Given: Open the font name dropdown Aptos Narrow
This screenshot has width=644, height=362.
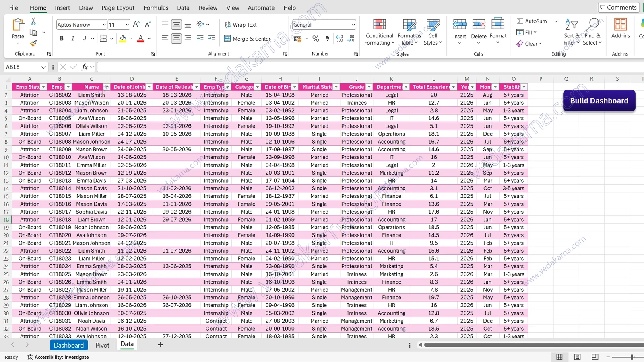Looking at the screenshot, I should (x=104, y=25).
